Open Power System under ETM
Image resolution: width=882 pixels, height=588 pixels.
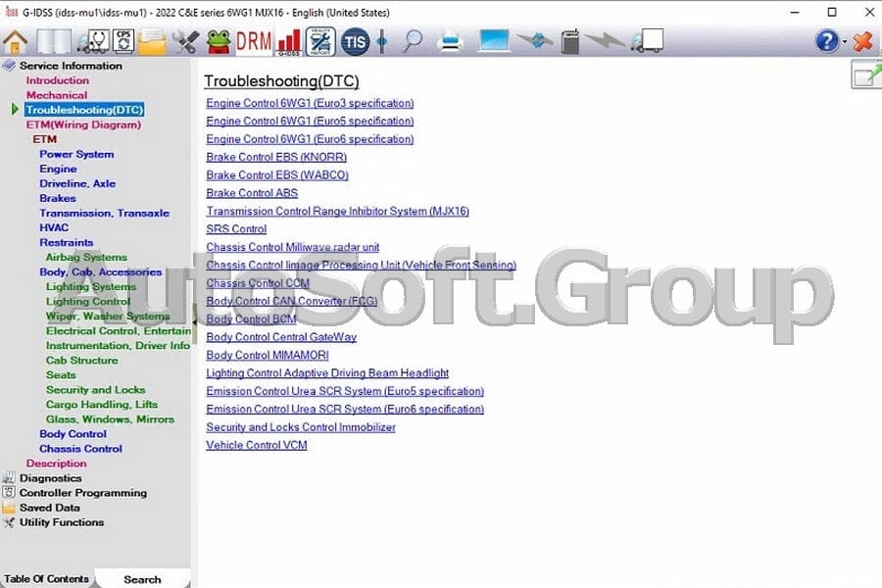[76, 154]
